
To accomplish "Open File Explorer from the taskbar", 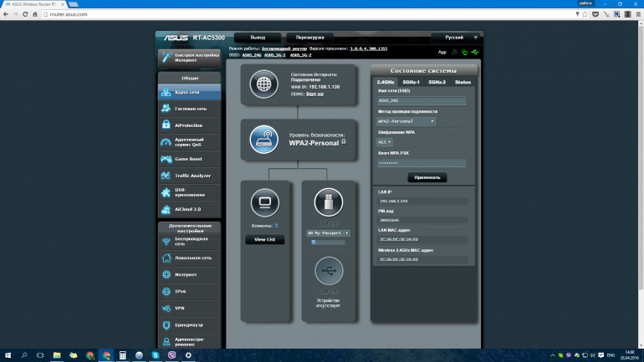I will (x=57, y=355).
